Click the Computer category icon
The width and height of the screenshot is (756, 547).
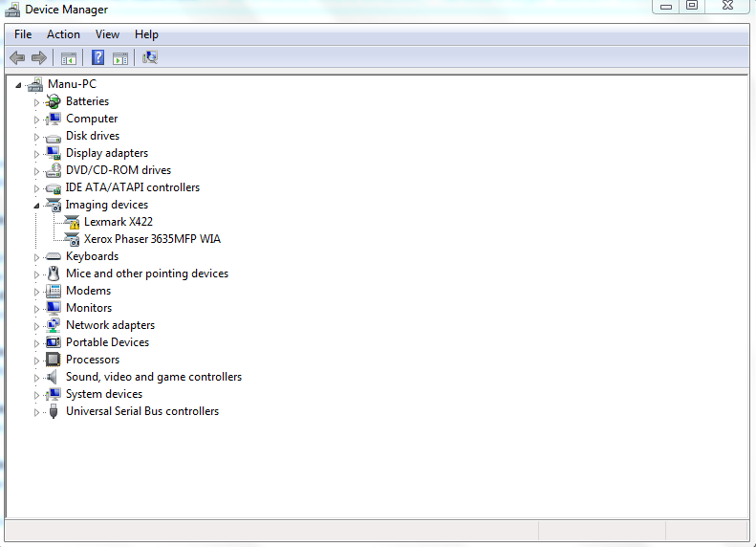(x=53, y=119)
